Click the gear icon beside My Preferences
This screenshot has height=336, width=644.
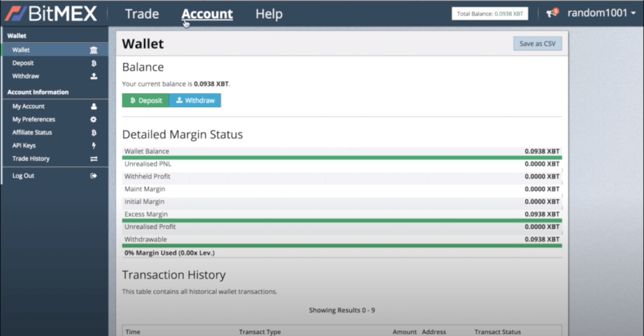click(94, 120)
